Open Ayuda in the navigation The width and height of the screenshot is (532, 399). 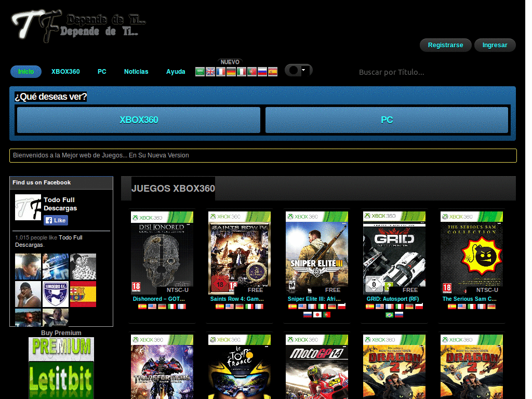176,72
